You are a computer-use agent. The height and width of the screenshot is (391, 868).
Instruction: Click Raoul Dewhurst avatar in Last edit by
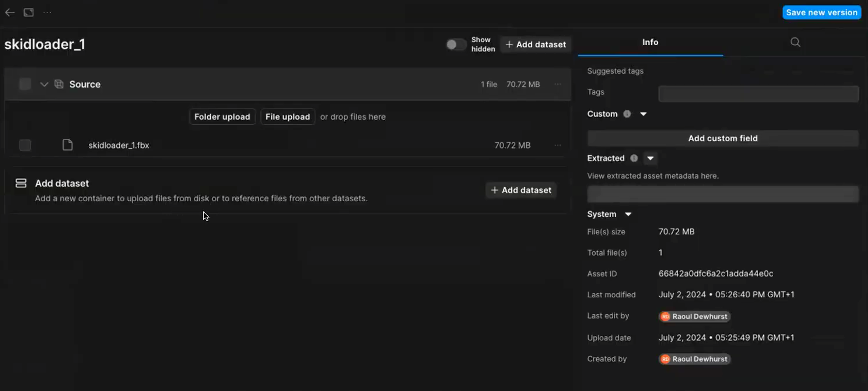[x=665, y=316]
